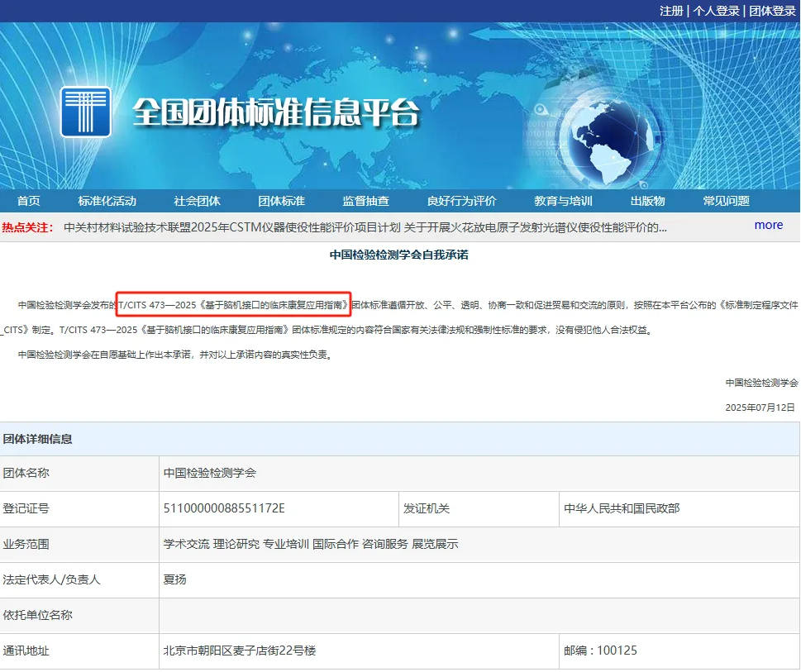Viewport: 801px width, 672px height.
Task: Click the 中国检验检测学会自我承诺 title
Action: [399, 255]
